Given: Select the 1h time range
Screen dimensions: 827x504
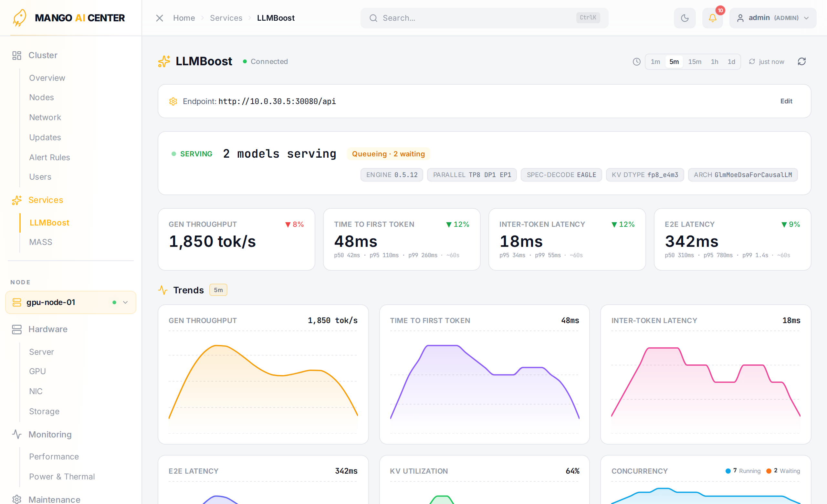Looking at the screenshot, I should click(714, 62).
